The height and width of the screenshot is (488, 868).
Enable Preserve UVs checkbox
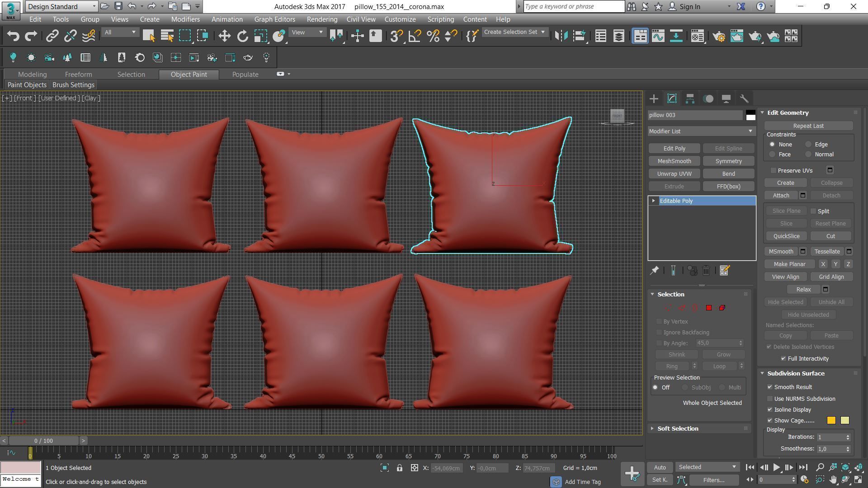coord(774,170)
